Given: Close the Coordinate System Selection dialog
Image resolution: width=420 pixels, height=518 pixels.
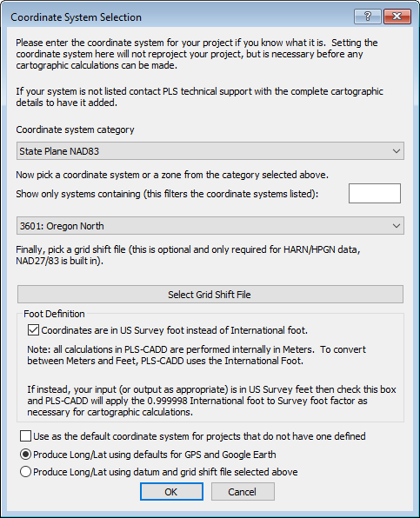Looking at the screenshot, I should pyautogui.click(x=397, y=17).
